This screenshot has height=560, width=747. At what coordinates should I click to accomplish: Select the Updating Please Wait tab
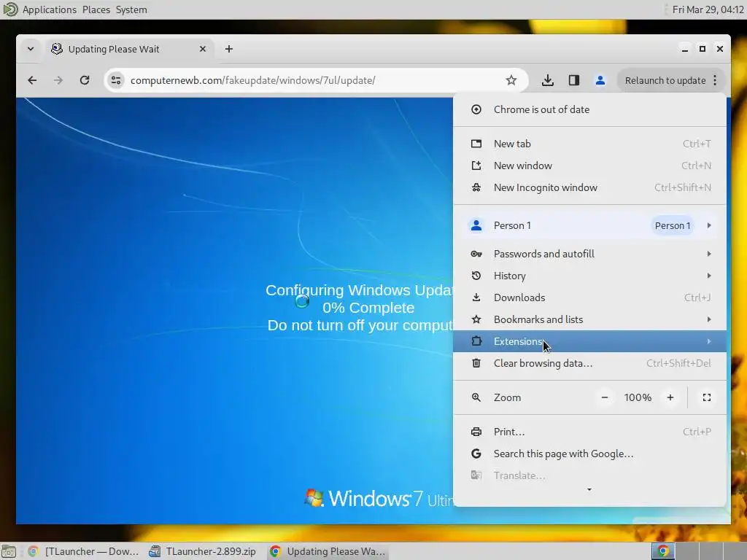tap(128, 49)
